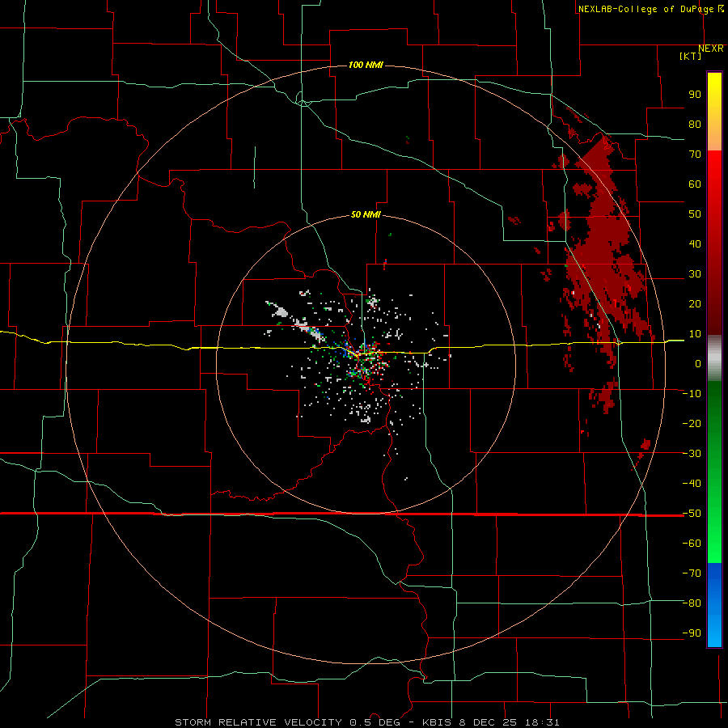The width and height of the screenshot is (728, 728).
Task: Click the -50 value on the velocity scale
Action: pyautogui.click(x=692, y=514)
